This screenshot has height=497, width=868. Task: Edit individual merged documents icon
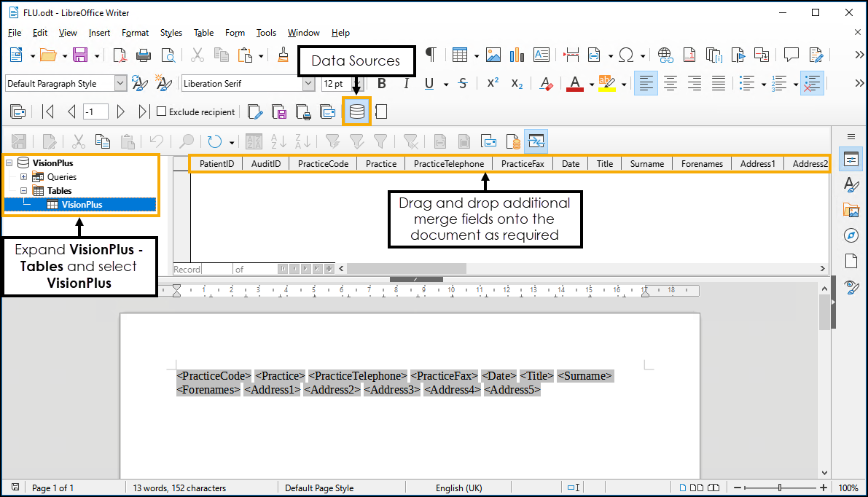coord(254,111)
